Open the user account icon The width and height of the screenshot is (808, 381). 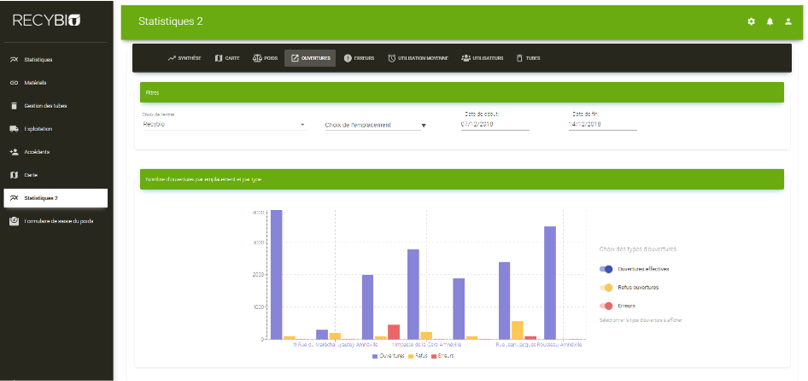tap(788, 22)
